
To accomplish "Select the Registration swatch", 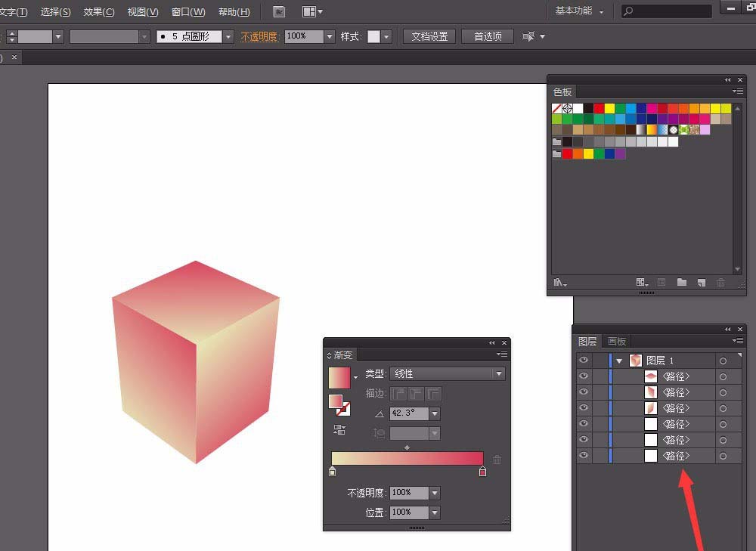I will [x=568, y=109].
